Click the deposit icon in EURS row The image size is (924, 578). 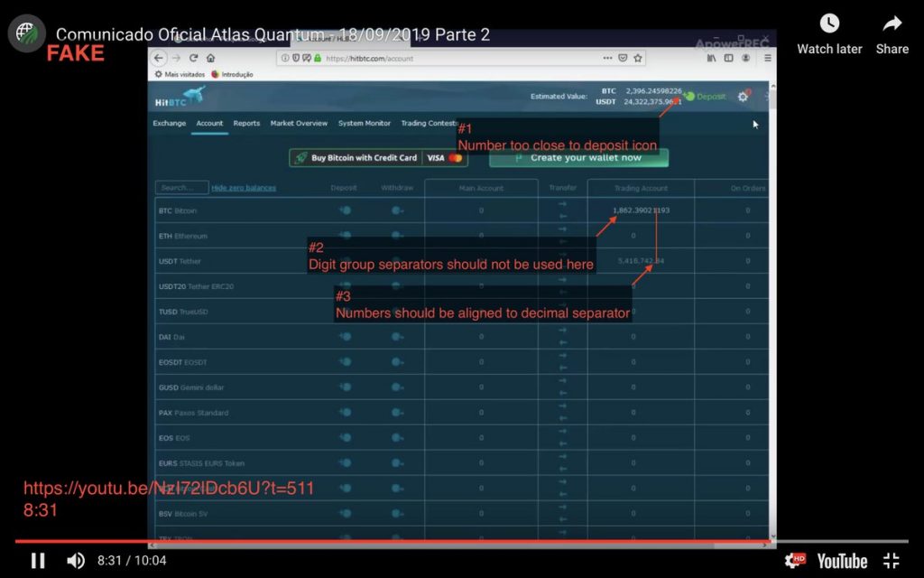345,463
